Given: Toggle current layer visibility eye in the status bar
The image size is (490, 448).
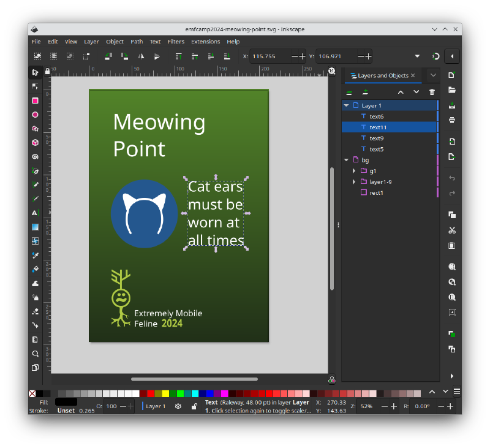Looking at the screenshot, I should (x=178, y=406).
